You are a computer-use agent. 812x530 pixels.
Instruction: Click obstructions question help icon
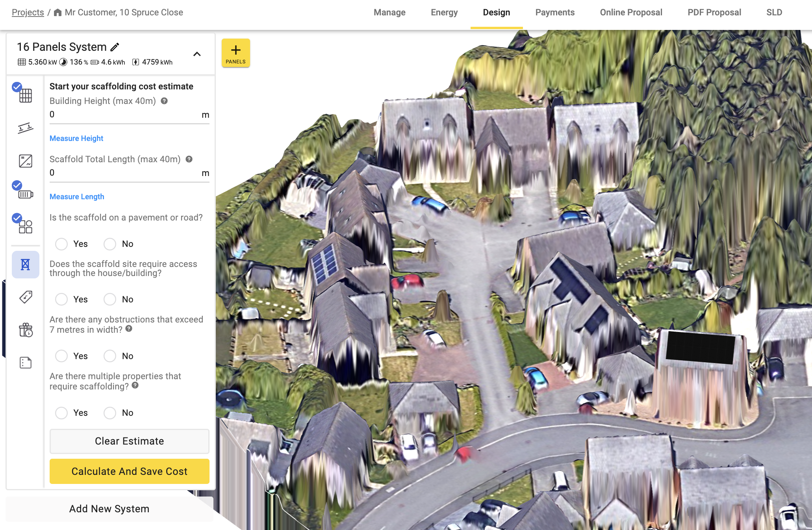[x=129, y=328]
